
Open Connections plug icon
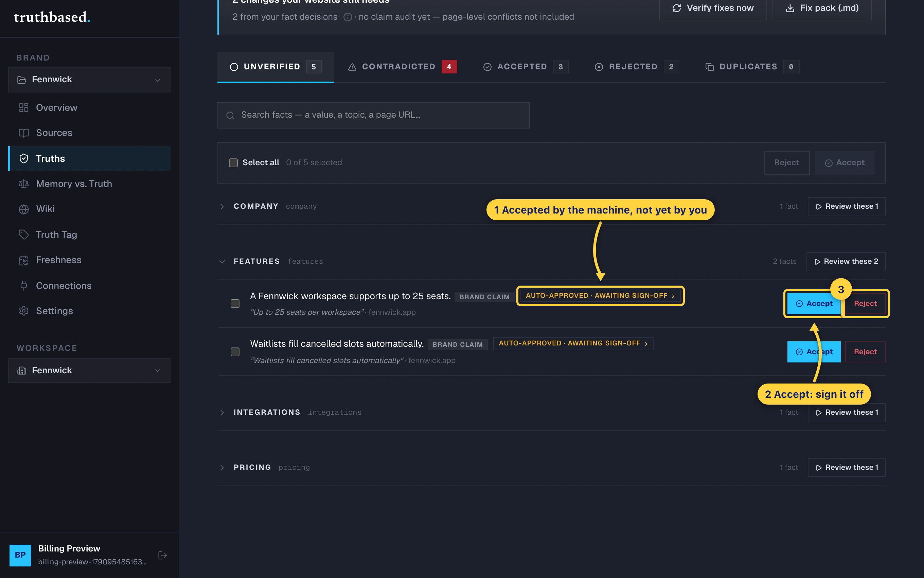tap(24, 286)
